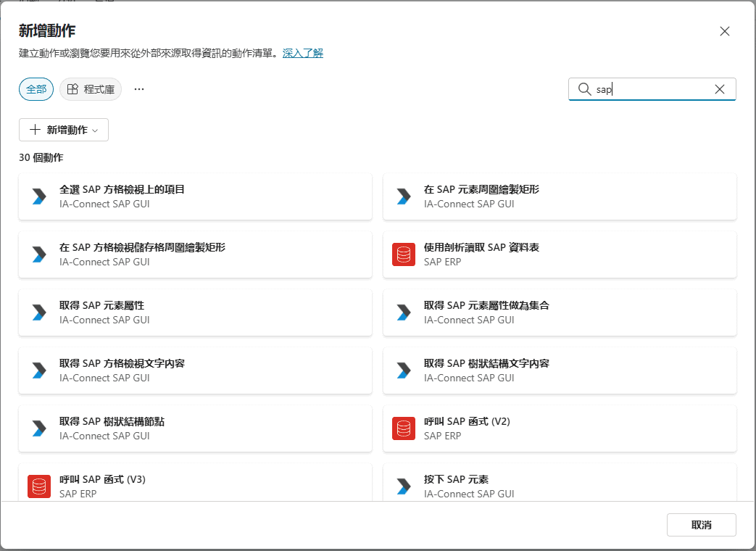Click into the search field containing sap
756x551 pixels.
(x=652, y=89)
